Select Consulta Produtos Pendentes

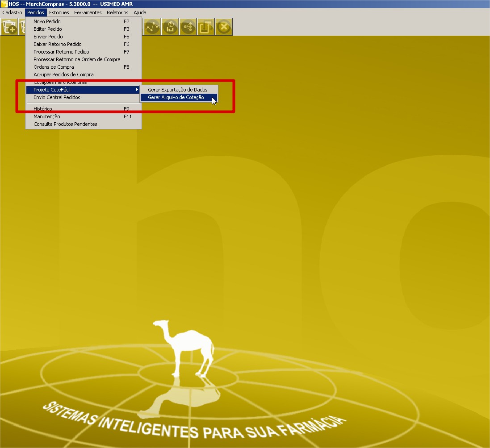[65, 124]
